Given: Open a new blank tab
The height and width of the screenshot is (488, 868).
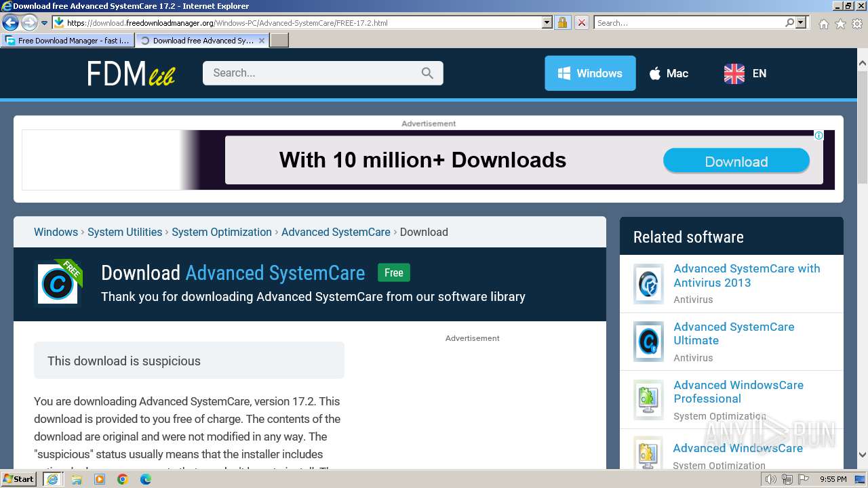Looking at the screenshot, I should [279, 41].
